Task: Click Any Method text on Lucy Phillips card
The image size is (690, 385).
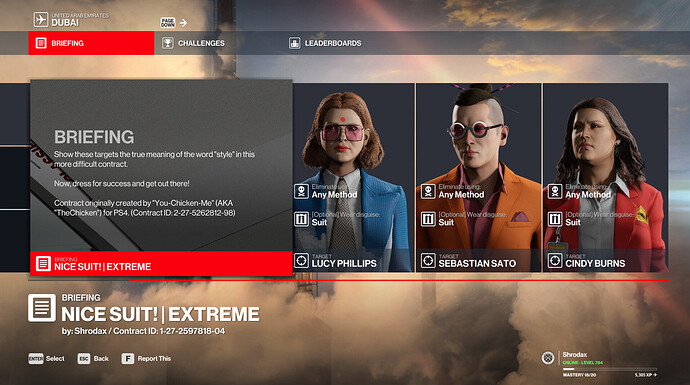Action: tap(334, 194)
